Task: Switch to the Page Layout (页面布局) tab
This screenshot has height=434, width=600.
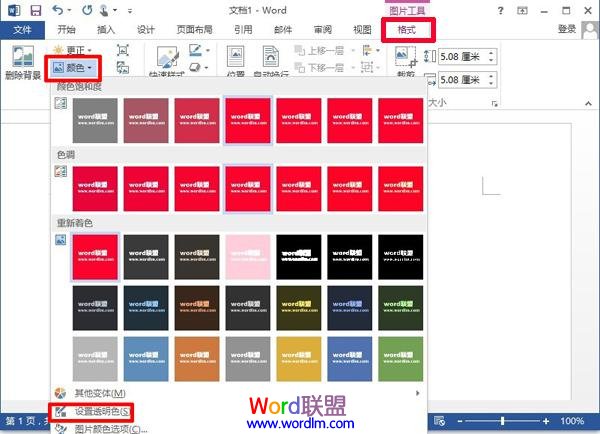Action: [194, 30]
